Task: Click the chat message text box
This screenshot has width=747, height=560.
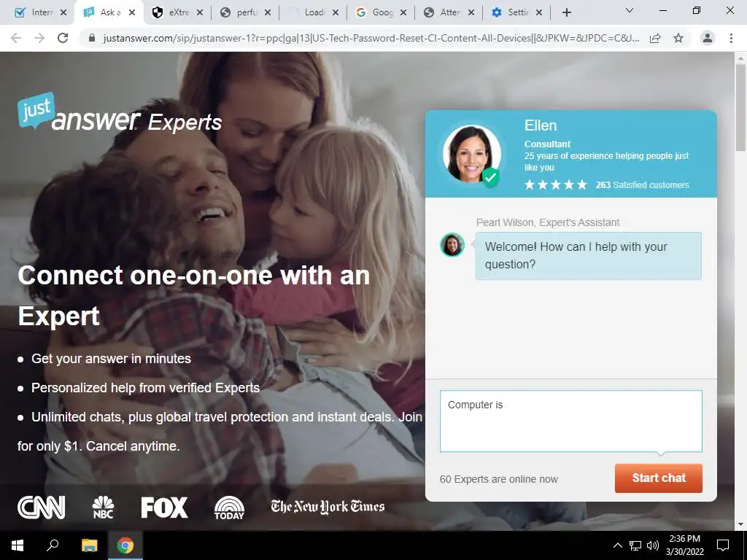Action: pos(570,421)
